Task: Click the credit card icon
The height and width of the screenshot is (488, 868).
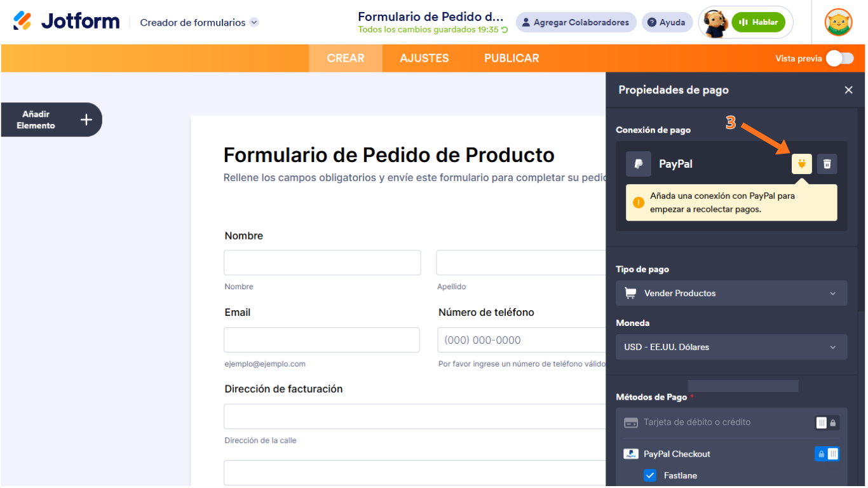Action: click(x=631, y=423)
